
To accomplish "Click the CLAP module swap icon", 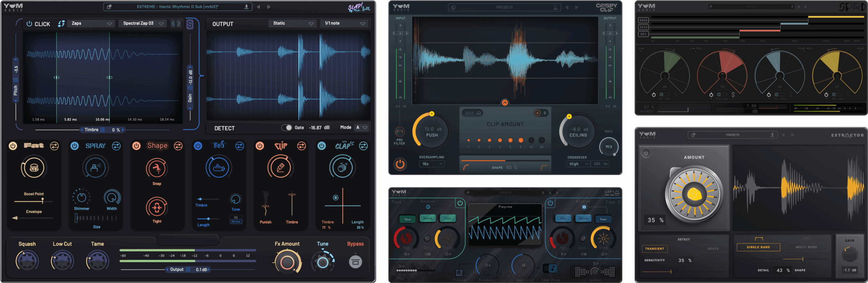I will tap(363, 146).
